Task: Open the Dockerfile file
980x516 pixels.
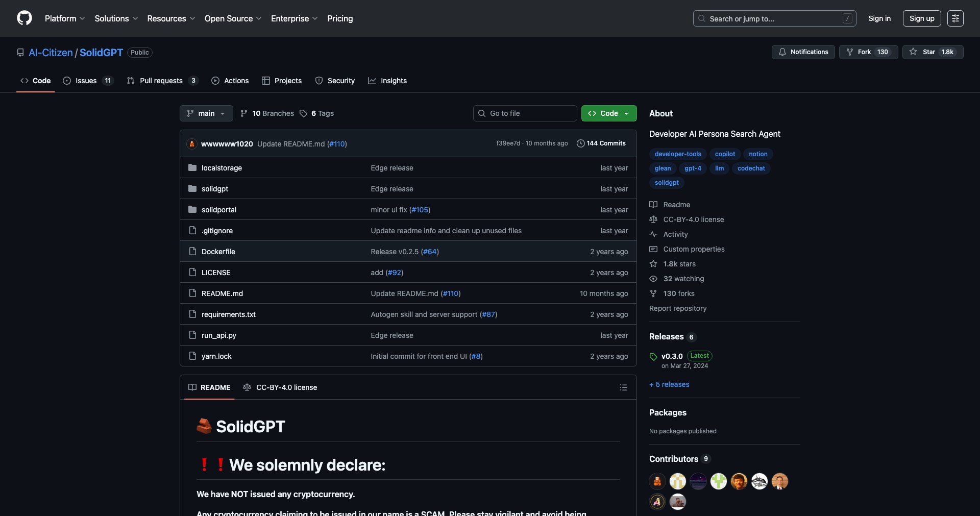Action: click(x=218, y=252)
